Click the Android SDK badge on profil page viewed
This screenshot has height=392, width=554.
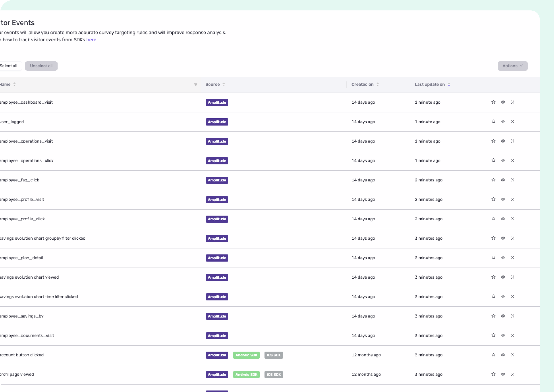pyautogui.click(x=246, y=374)
